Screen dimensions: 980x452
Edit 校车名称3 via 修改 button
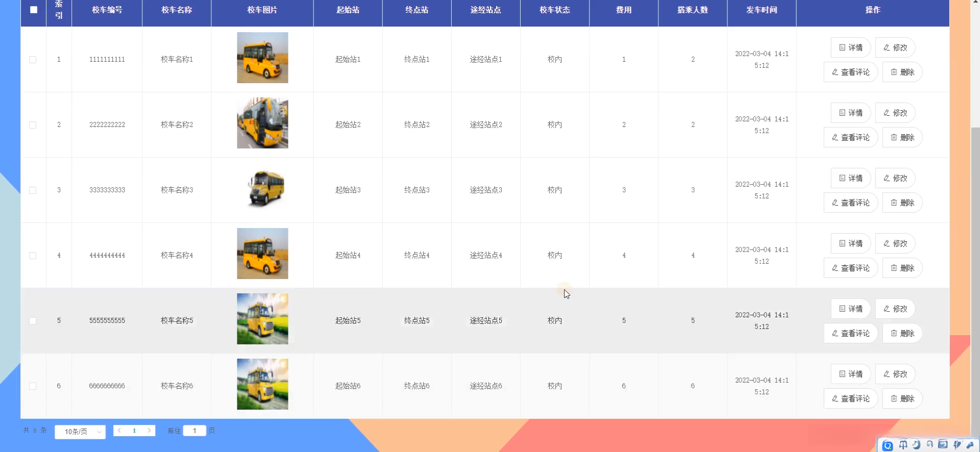click(x=895, y=178)
